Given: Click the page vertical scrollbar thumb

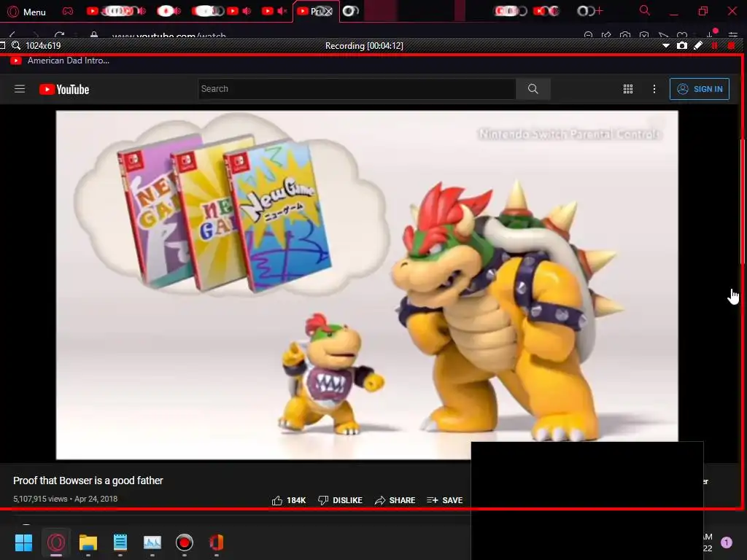Looking at the screenshot, I should tap(742, 201).
